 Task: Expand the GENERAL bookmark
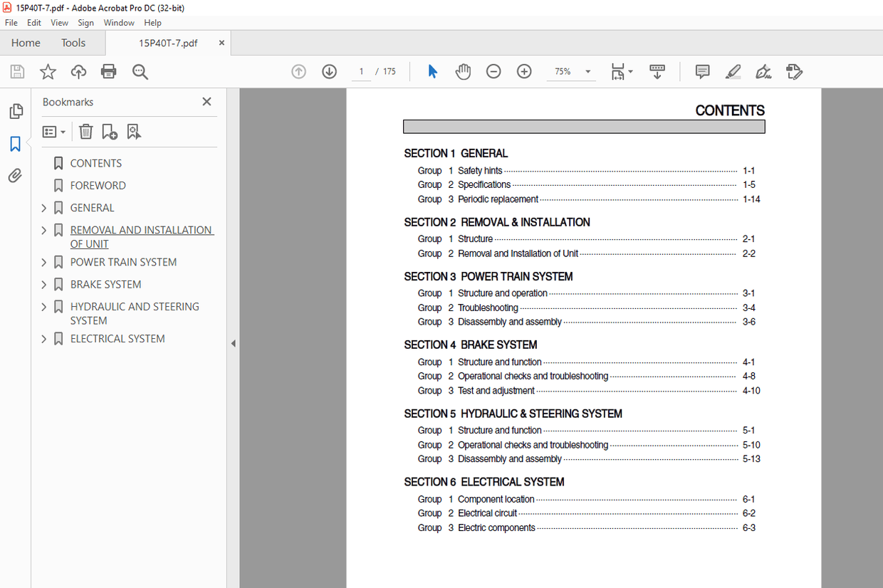click(43, 208)
